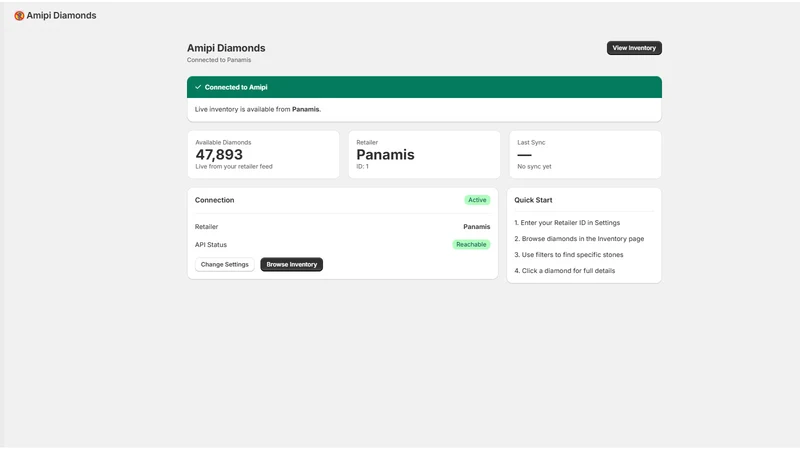Viewport: 800px width, 450px height.
Task: Click Quick Start step one text
Action: (567, 223)
